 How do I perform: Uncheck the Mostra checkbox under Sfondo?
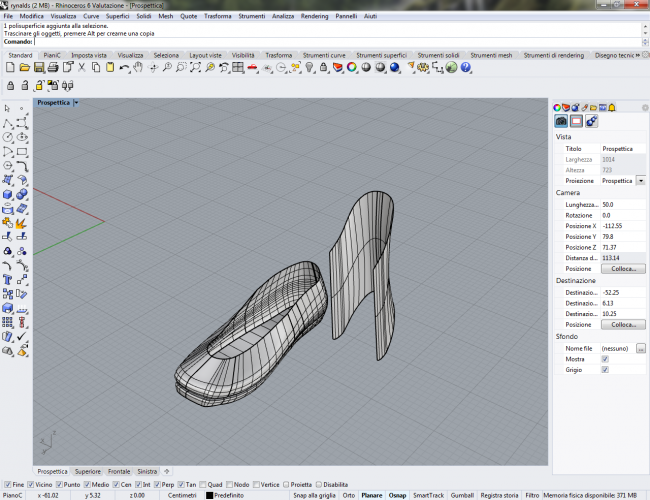coord(604,358)
